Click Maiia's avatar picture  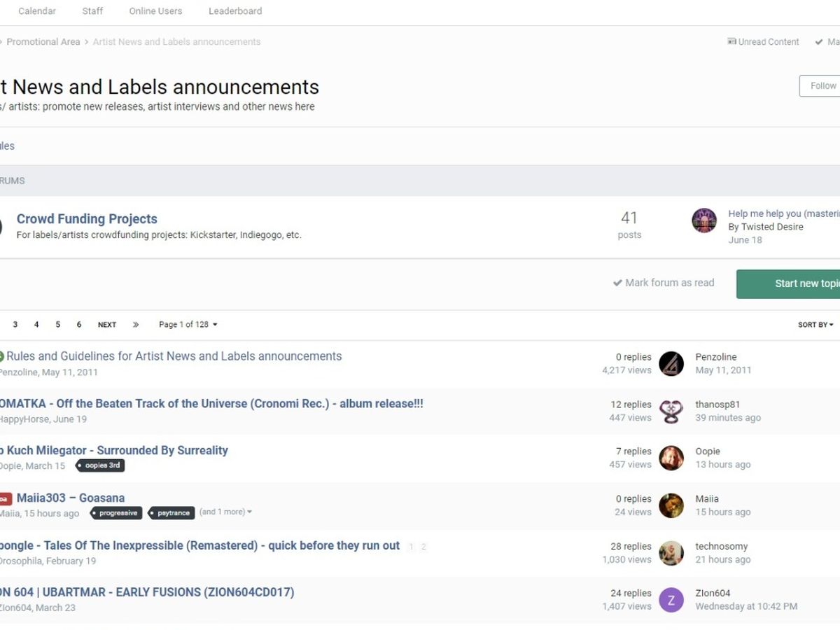point(671,505)
